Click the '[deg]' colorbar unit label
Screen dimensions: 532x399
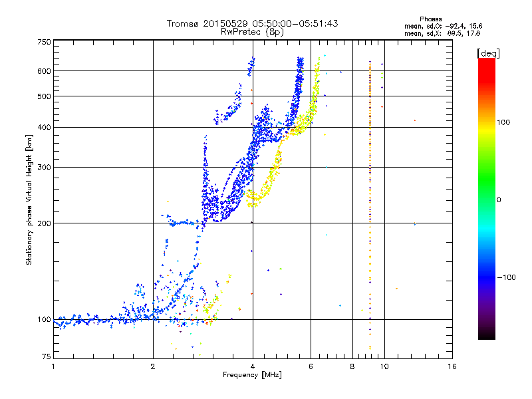[488, 53]
